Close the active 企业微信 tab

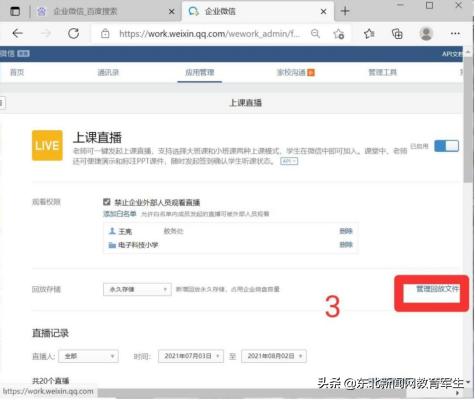coord(323,12)
